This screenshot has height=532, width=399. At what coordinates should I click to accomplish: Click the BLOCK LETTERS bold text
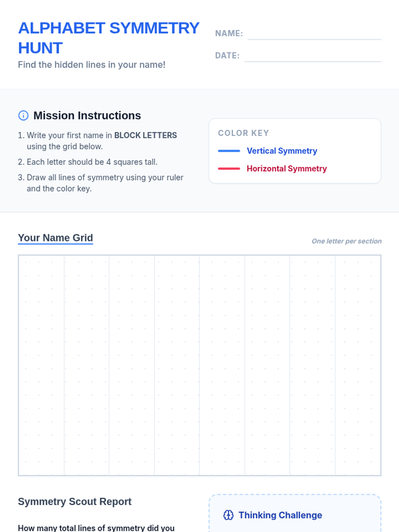coord(146,135)
